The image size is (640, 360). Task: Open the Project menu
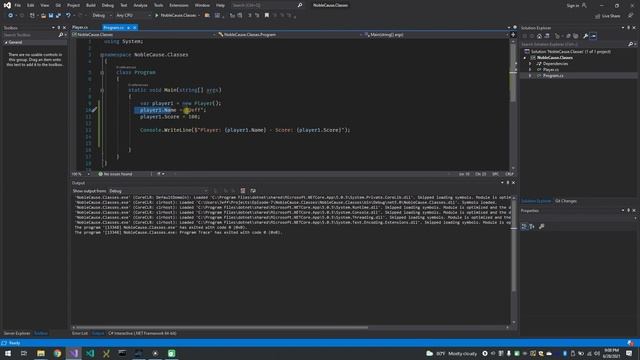[73, 5]
